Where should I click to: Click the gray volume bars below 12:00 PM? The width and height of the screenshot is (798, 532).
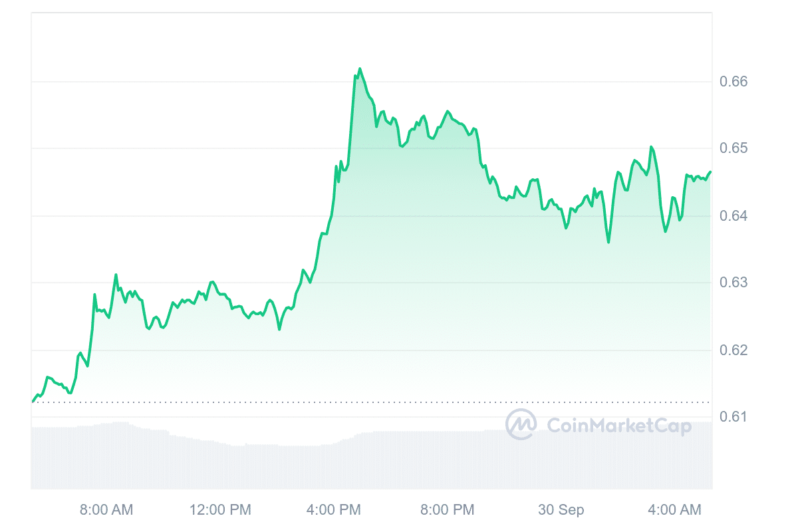[221, 465]
